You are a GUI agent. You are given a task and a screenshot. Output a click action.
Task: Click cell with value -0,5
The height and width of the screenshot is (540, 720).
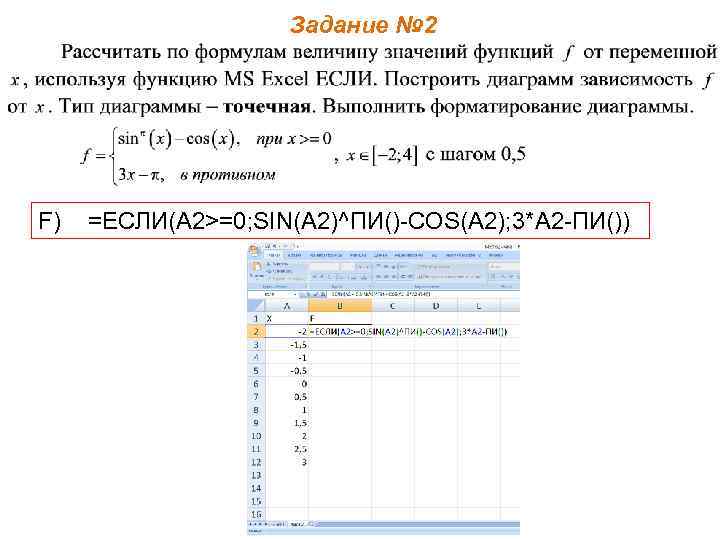287,371
